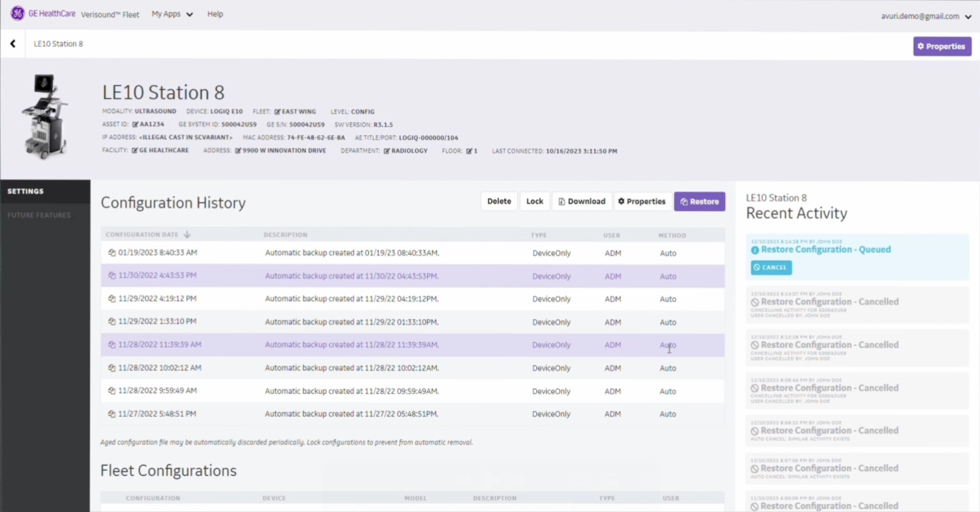Edit the Radiology department pencil icon
Viewport: 980px width, 512px height.
pyautogui.click(x=387, y=151)
